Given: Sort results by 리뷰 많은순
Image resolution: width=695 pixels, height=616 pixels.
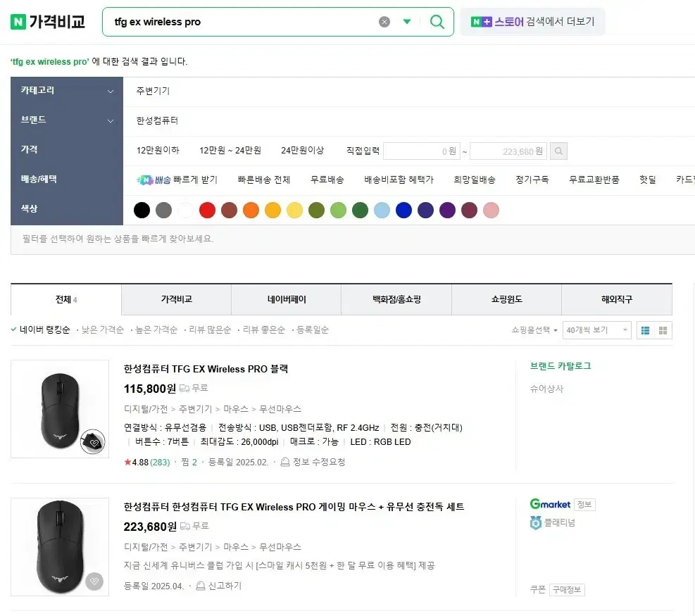Looking at the screenshot, I should tap(210, 329).
